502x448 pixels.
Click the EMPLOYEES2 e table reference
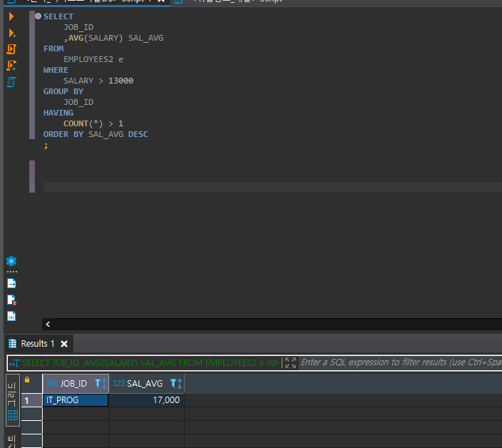(93, 59)
